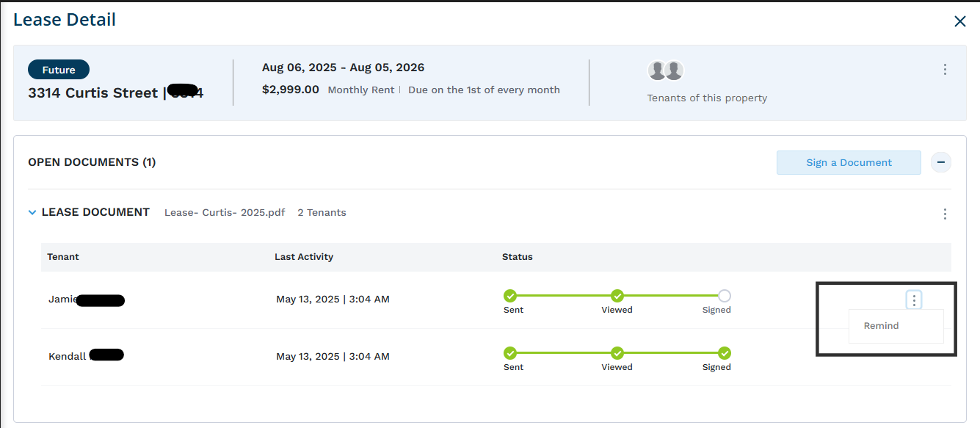Click the first tenant avatar icon
Image resolution: width=980 pixels, height=428 pixels.
point(658,70)
